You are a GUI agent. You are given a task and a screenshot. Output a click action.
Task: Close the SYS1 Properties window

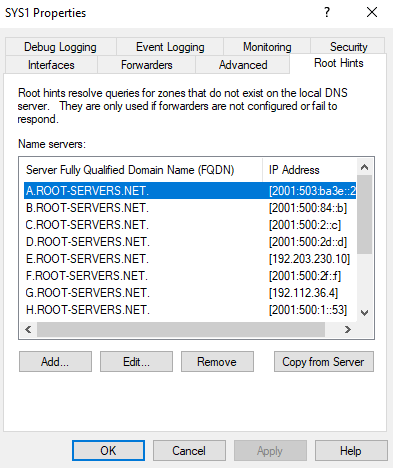click(x=372, y=12)
